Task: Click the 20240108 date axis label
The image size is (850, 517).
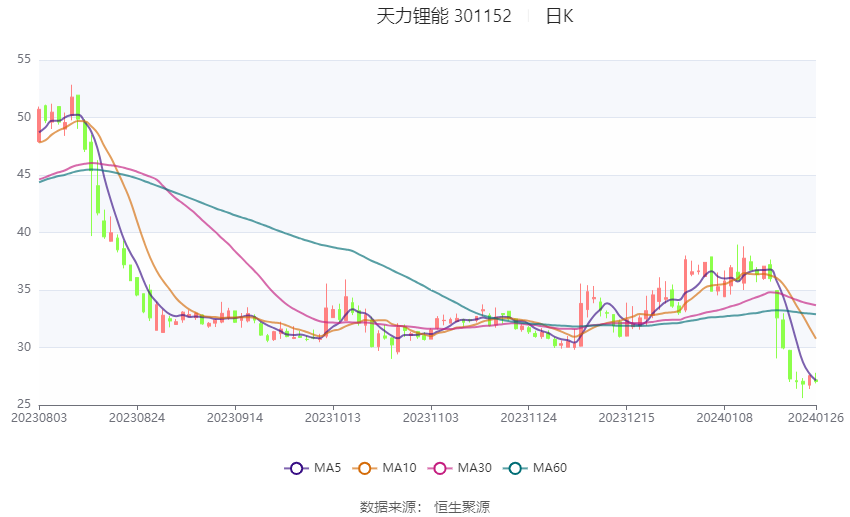Action: [724, 418]
